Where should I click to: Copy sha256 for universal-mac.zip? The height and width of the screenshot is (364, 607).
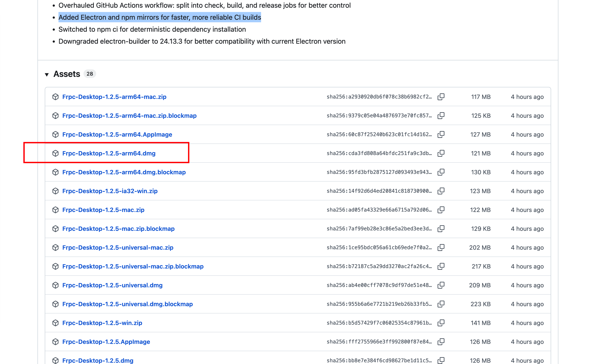coord(441,248)
